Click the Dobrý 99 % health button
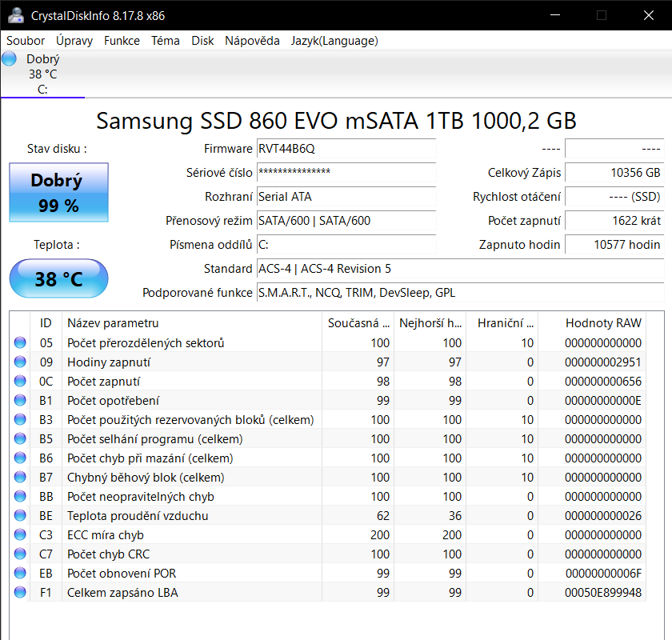This screenshot has width=672, height=640. click(58, 192)
